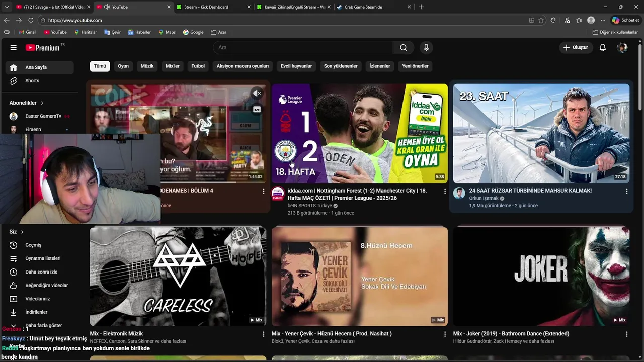Click the search magnifier button

tap(404, 48)
